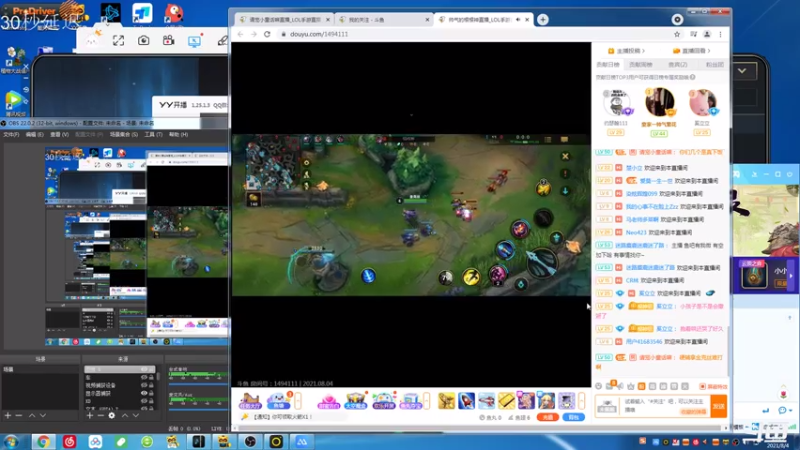Move source down in OBS sources panel
800x450 pixels.
point(136,415)
